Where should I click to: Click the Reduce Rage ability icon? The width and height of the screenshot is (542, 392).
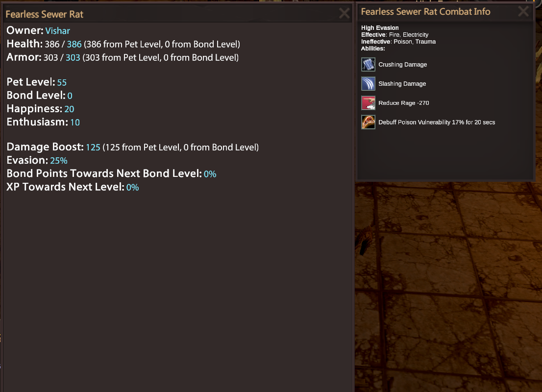coord(368,103)
